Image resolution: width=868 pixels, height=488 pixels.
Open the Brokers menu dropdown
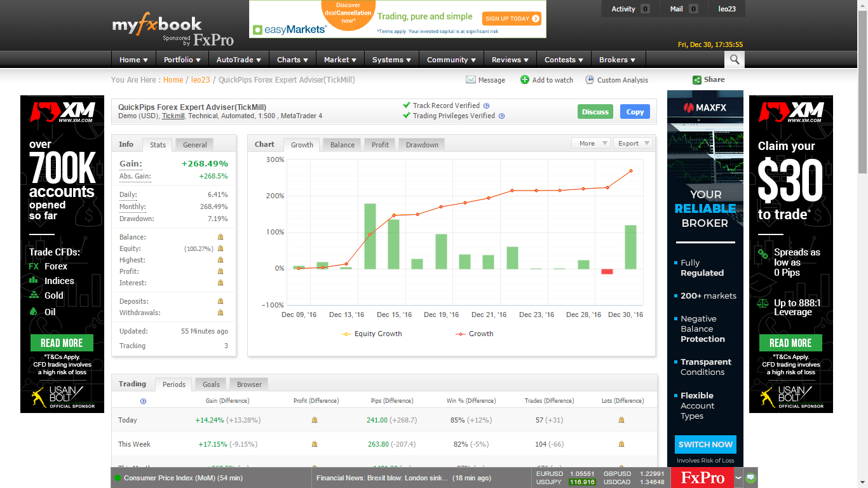point(617,60)
